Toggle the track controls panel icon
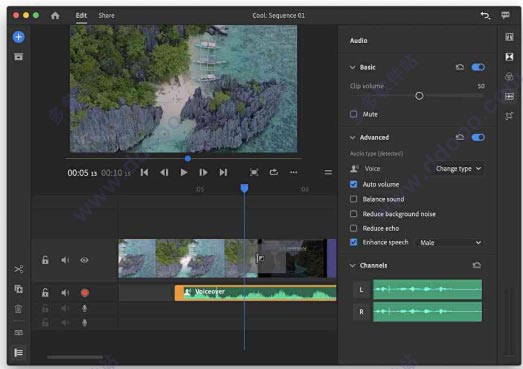Screen dimensions: 523x369 [19, 352]
